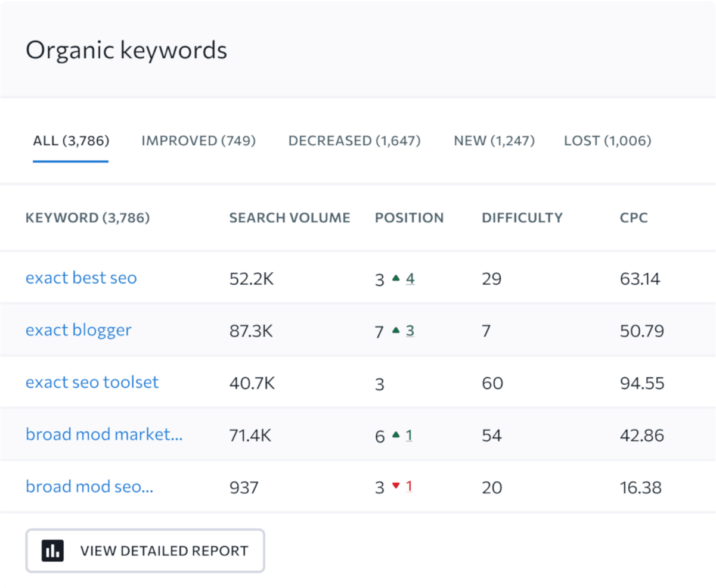Click position change value 3 for 'exact blogger'
Viewport: 716px width, 588px height.
pos(410,331)
